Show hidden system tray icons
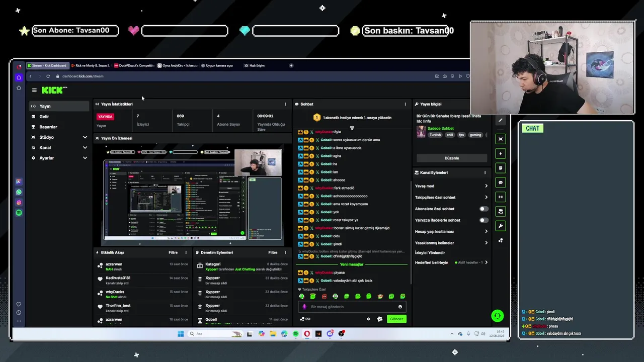Image resolution: width=644 pixels, height=362 pixels. point(451,334)
